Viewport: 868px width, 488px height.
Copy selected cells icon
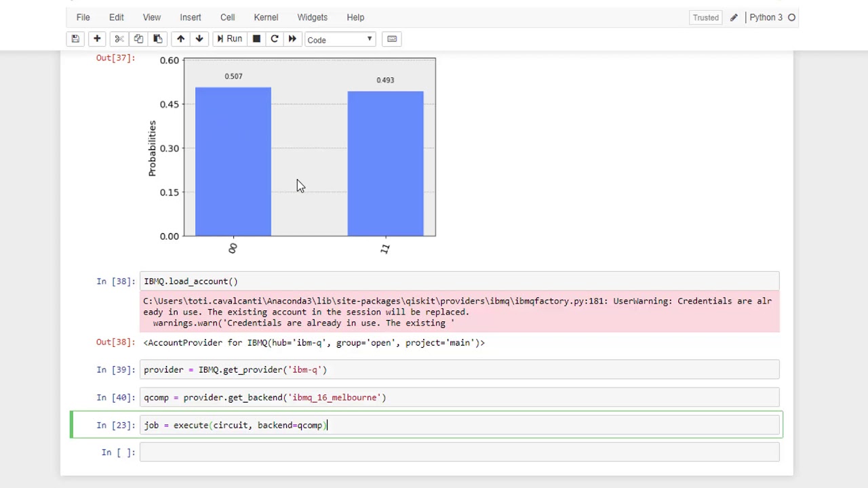pos(138,39)
